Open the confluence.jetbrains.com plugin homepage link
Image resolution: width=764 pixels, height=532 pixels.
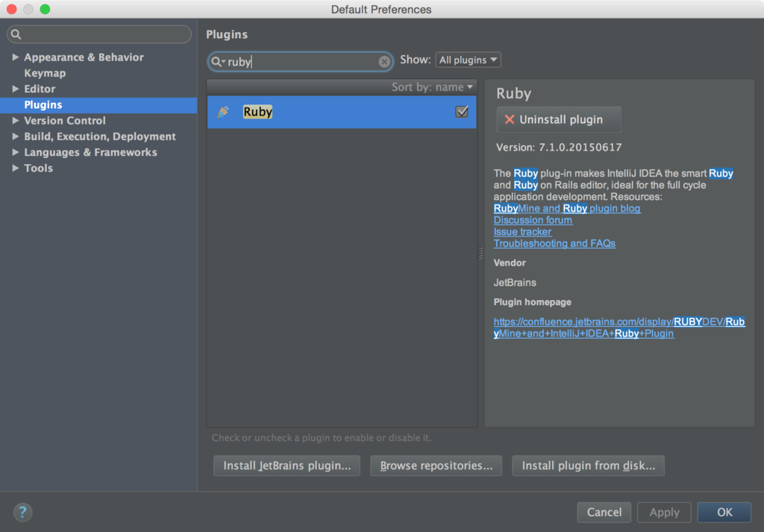click(x=619, y=328)
